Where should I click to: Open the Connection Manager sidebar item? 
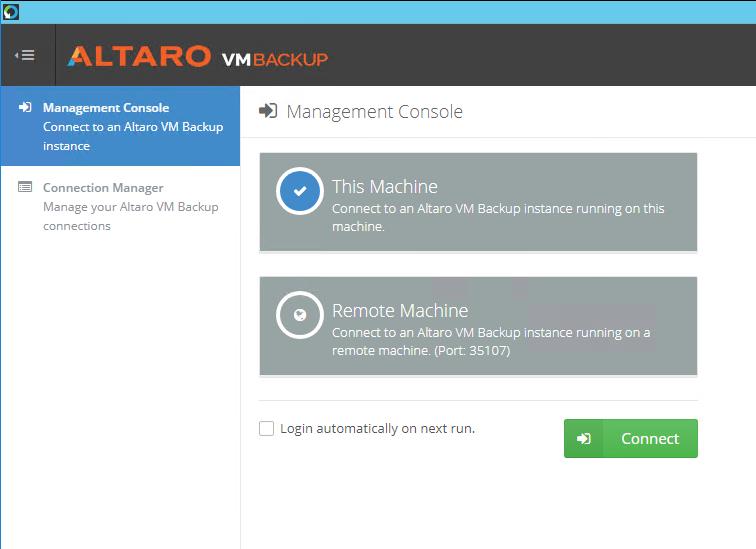point(120,206)
